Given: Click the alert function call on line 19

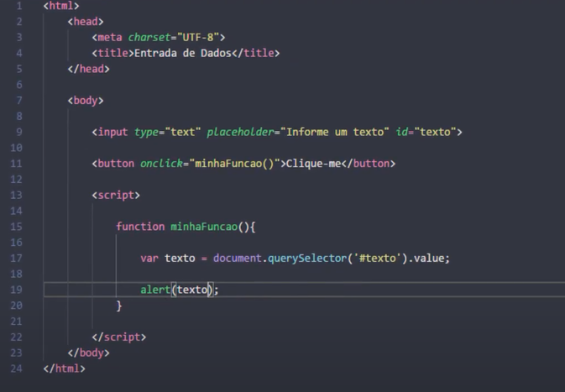Looking at the screenshot, I should tap(155, 290).
